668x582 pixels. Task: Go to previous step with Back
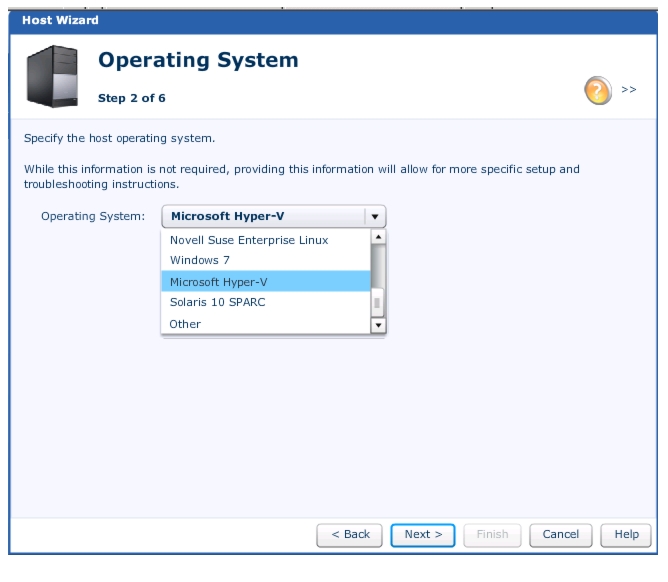[349, 535]
